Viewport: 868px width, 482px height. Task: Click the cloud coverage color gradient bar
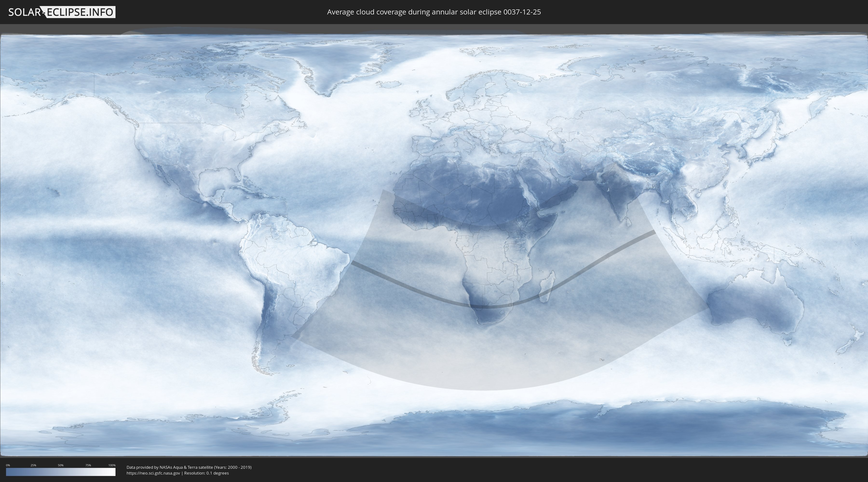[x=61, y=472]
